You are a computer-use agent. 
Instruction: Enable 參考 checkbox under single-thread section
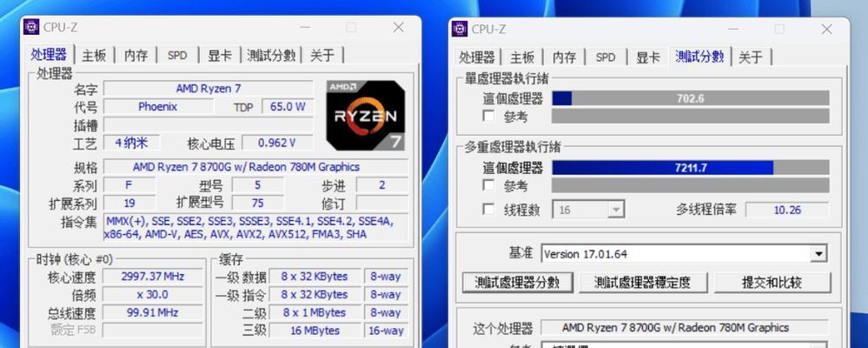(488, 116)
